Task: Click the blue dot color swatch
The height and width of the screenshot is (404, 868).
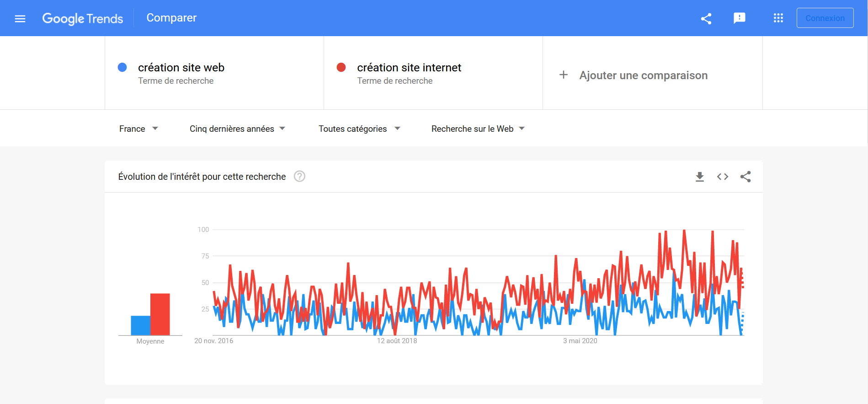Action: 122,67
